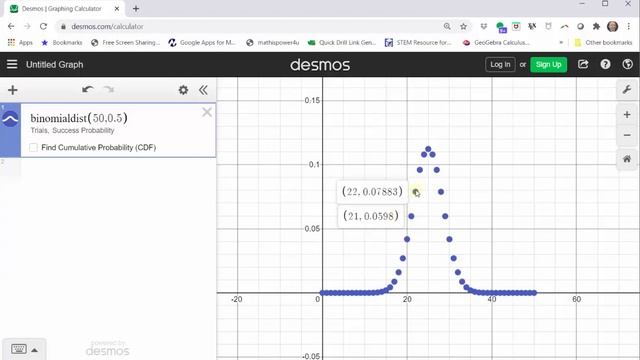Click the Untitled Graph title

55,64
